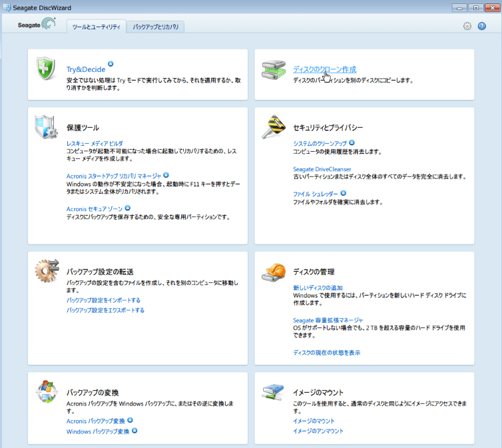Click the Seagate logo in the header
Viewport: 502px width, 448px height.
pos(37,24)
